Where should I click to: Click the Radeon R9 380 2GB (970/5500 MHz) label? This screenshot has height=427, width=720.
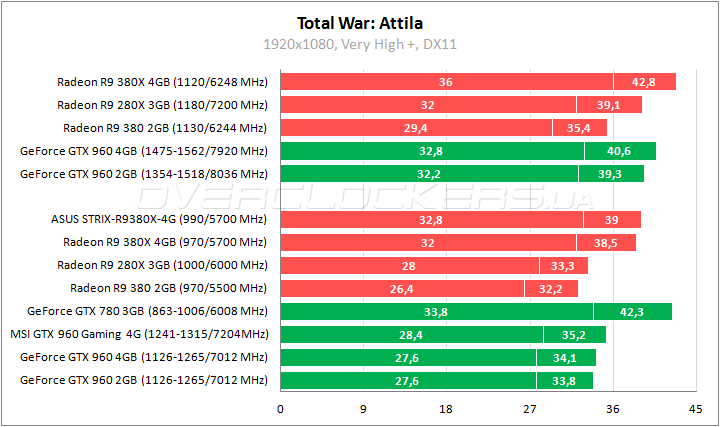pyautogui.click(x=168, y=288)
